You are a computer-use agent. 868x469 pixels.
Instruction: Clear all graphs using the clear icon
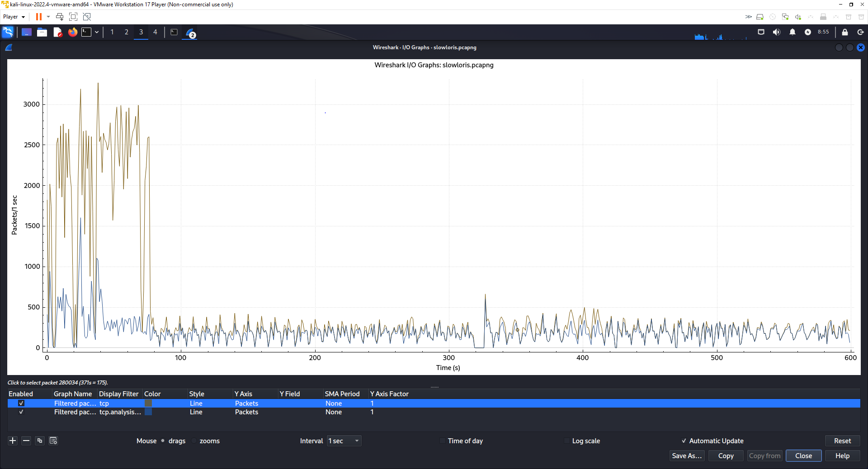click(53, 441)
